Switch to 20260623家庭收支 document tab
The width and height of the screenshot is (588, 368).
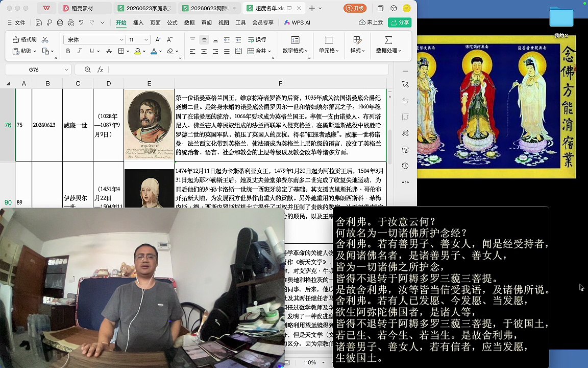pyautogui.click(x=145, y=8)
